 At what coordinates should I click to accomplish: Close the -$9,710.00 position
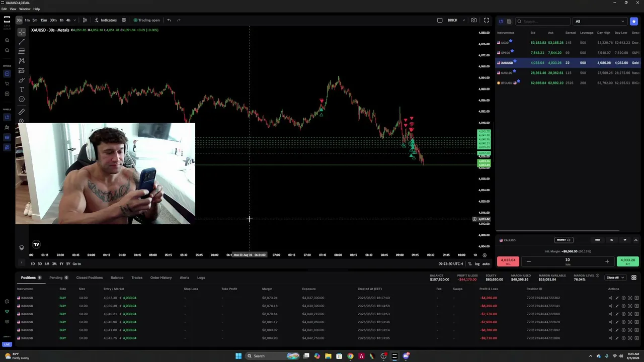pos(636,338)
